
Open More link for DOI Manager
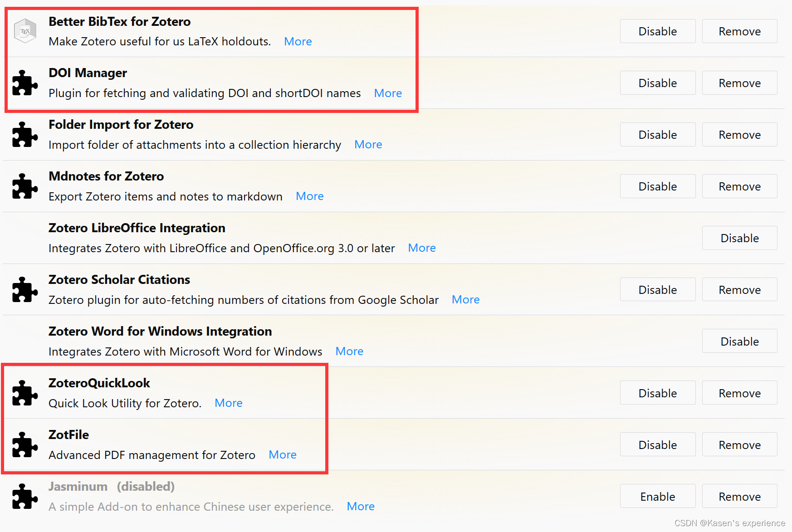tap(388, 93)
